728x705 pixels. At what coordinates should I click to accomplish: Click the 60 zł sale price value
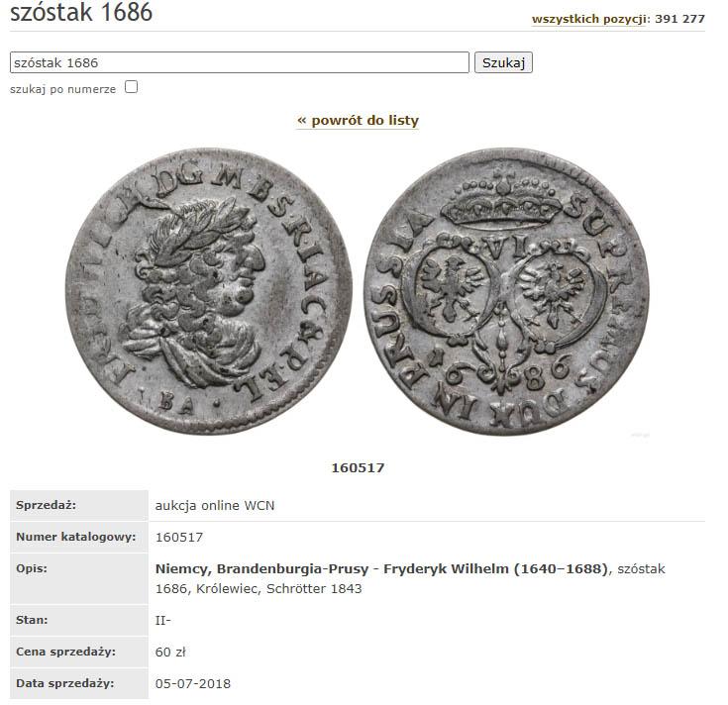170,653
